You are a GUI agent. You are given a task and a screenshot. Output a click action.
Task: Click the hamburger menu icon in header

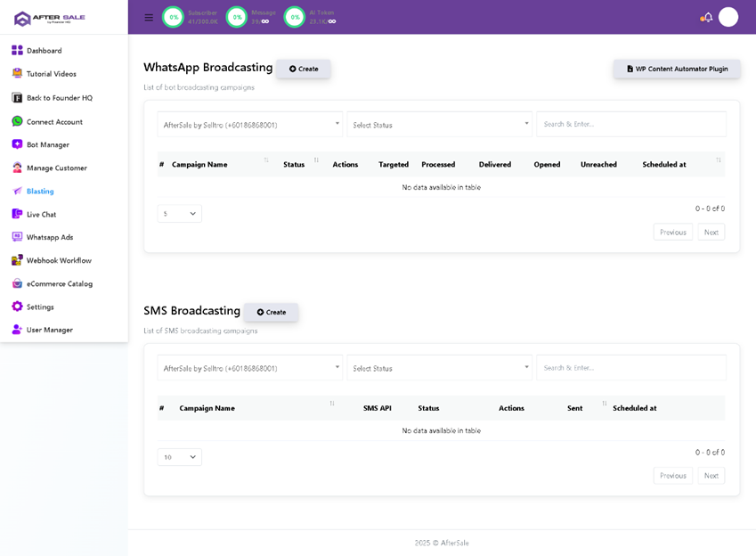(x=149, y=17)
